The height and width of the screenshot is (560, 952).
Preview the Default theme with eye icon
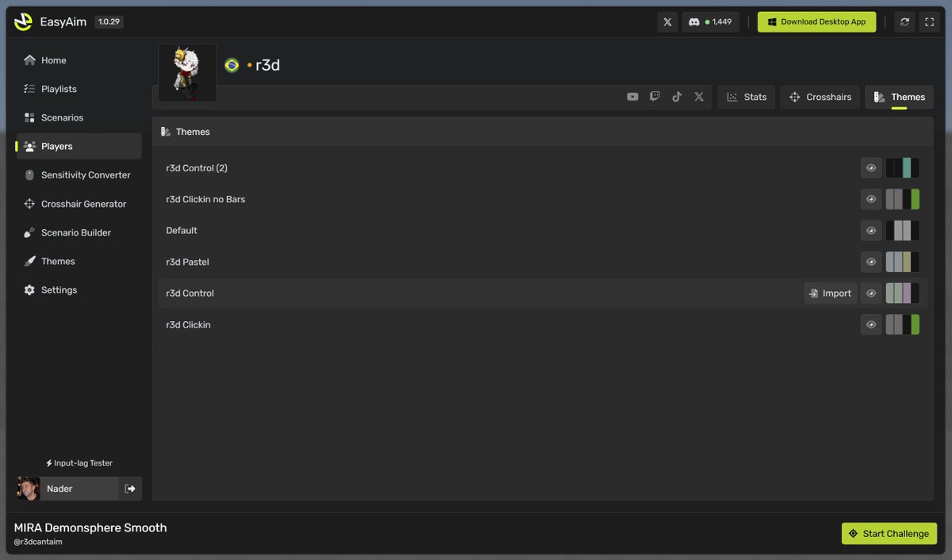[x=871, y=230]
